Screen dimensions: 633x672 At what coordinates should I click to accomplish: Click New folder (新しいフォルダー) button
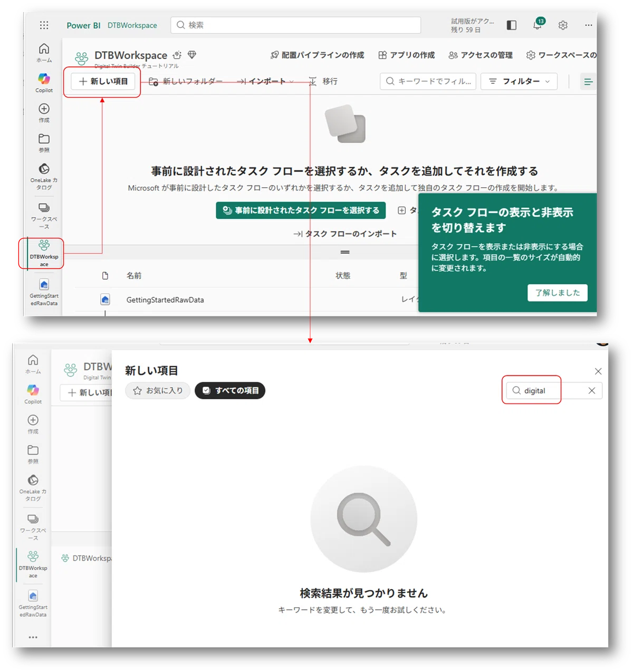click(186, 81)
